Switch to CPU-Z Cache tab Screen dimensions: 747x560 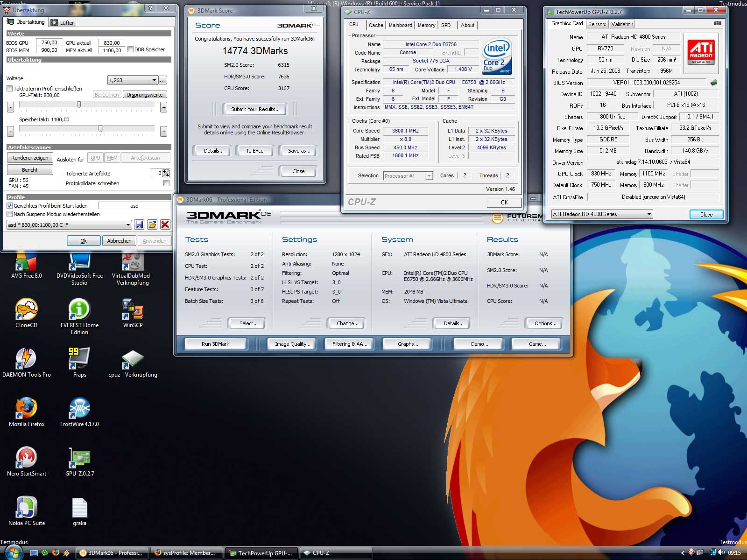[x=376, y=25]
